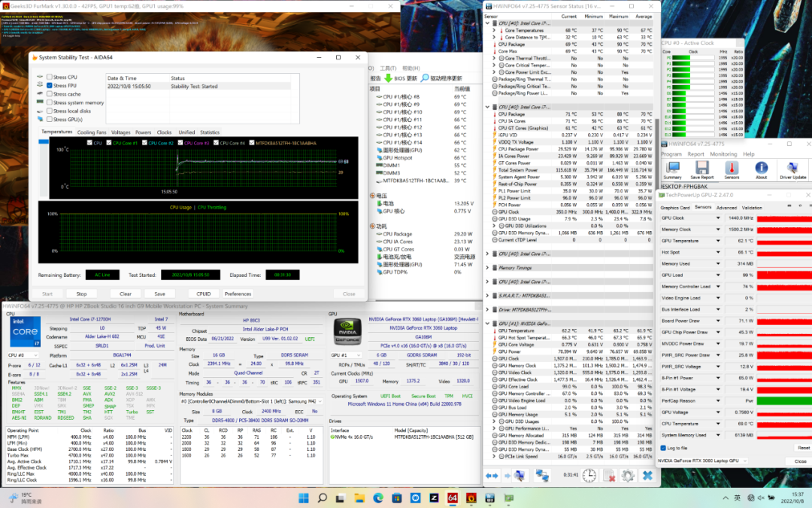812x508 pixels.
Task: Click the network computers icon in sensor footer
Action: click(541, 475)
